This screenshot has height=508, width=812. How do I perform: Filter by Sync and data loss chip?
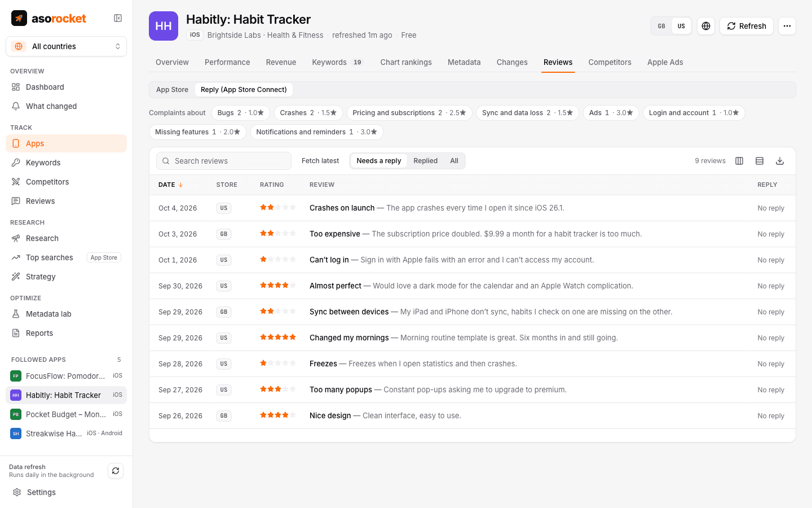click(527, 113)
